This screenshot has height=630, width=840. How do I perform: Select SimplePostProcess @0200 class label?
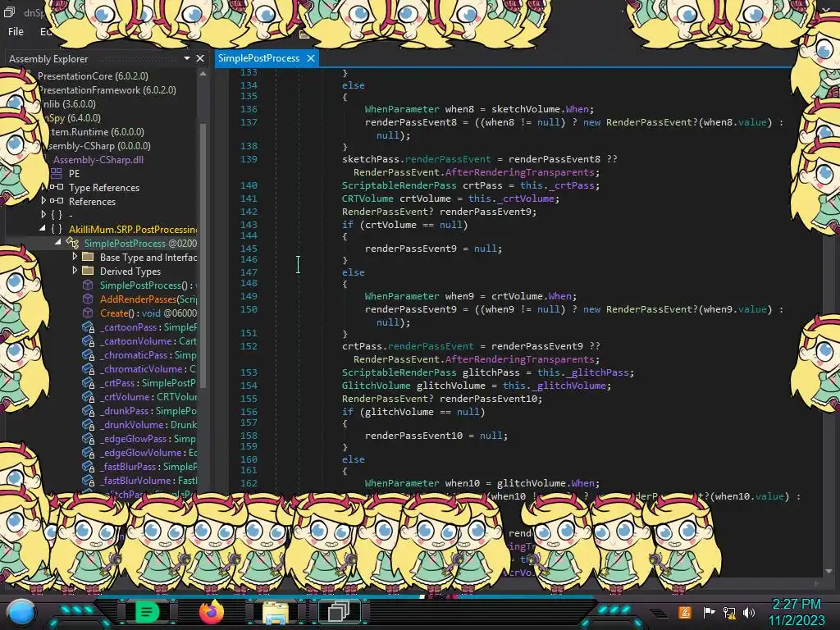click(x=140, y=243)
